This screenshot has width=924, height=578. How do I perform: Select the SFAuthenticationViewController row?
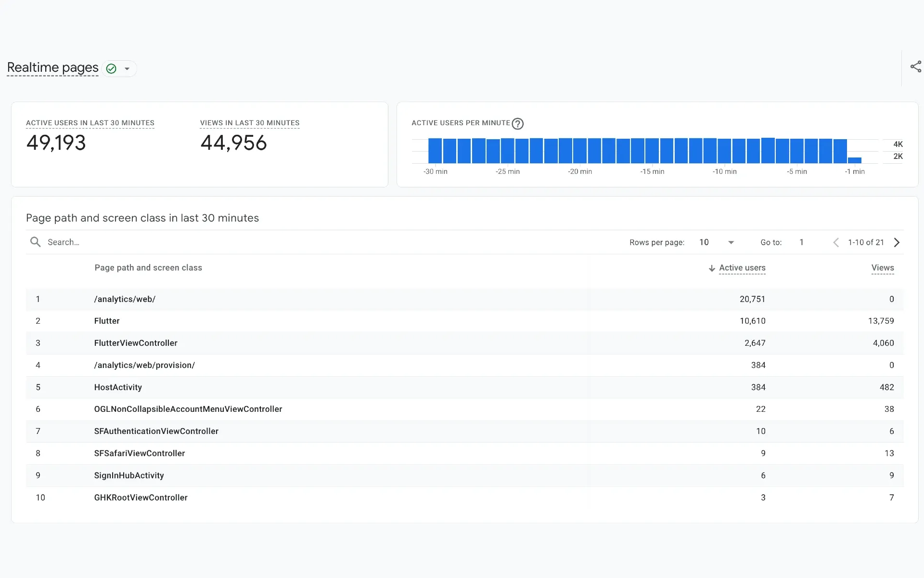464,431
